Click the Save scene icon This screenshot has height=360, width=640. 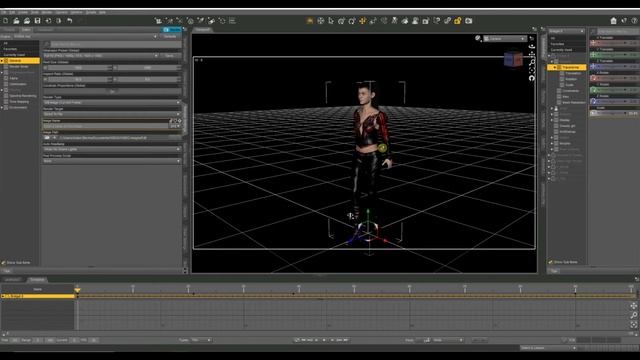pyautogui.click(x=38, y=20)
